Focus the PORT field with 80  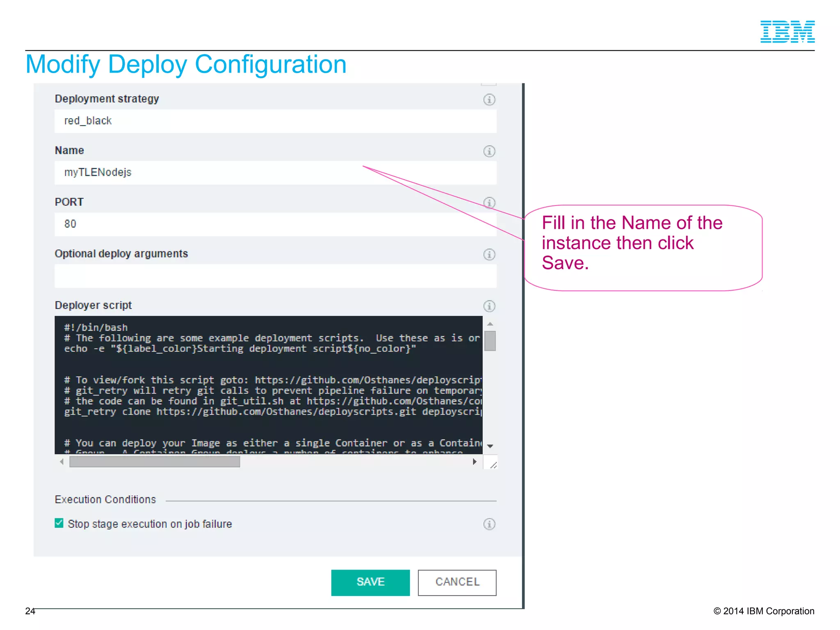pyautogui.click(x=275, y=224)
